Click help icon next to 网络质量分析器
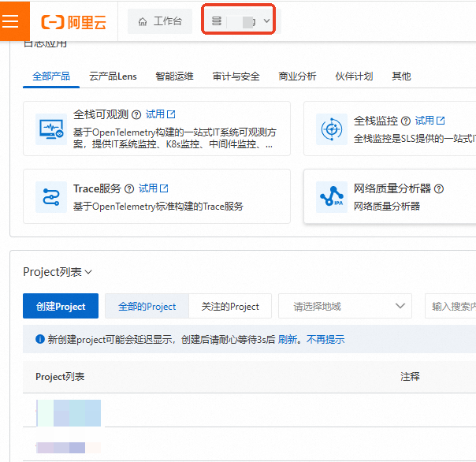Screen dimensions: 476x462 pyautogui.click(x=439, y=189)
